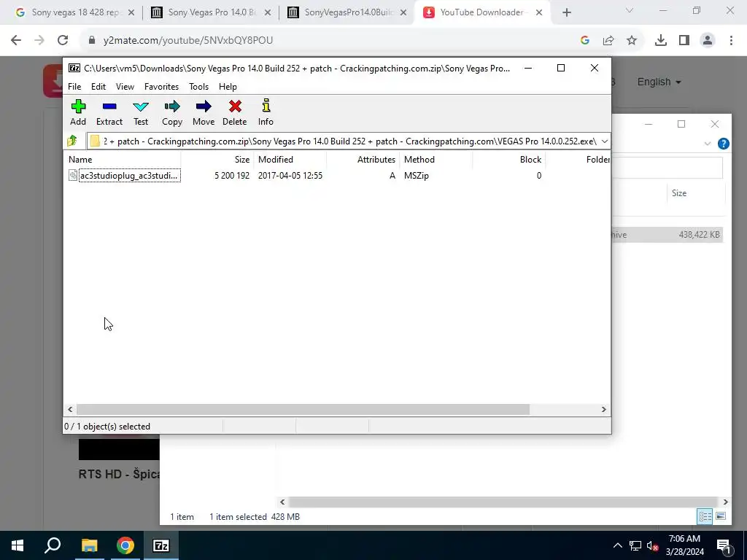Viewport: 747px width, 560px height.
Task: Run the Test archive tool
Action: (141, 113)
